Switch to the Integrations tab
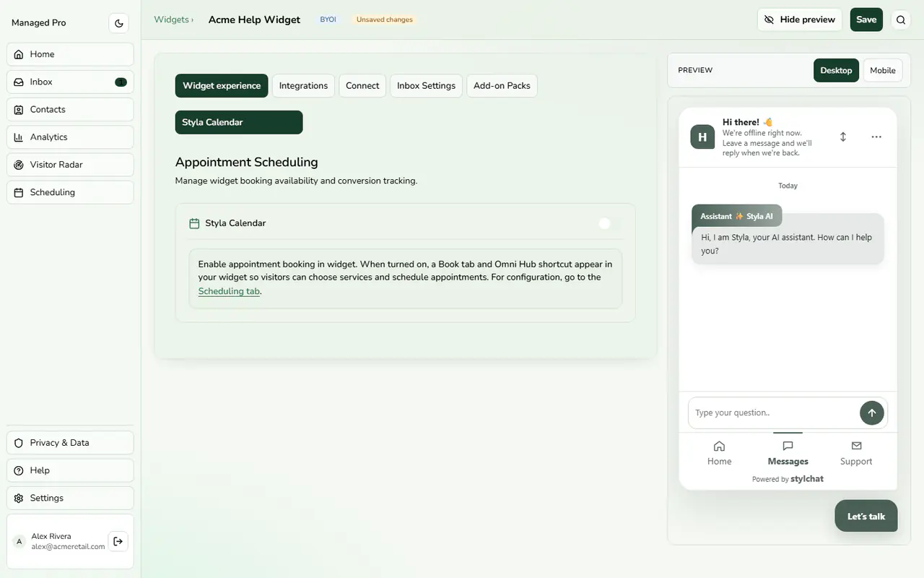 click(303, 85)
